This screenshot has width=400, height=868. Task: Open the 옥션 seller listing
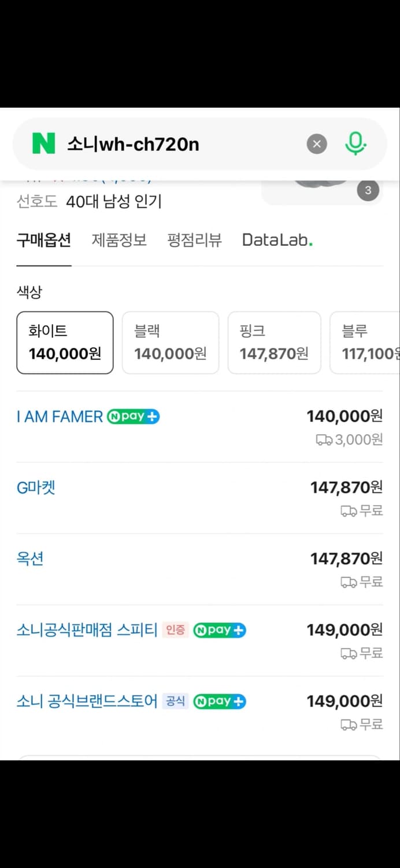[x=29, y=558]
